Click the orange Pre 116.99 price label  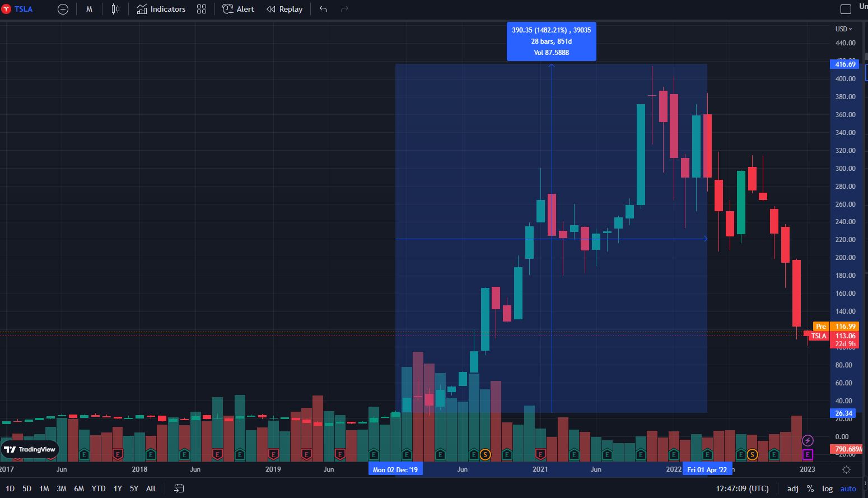(836, 326)
